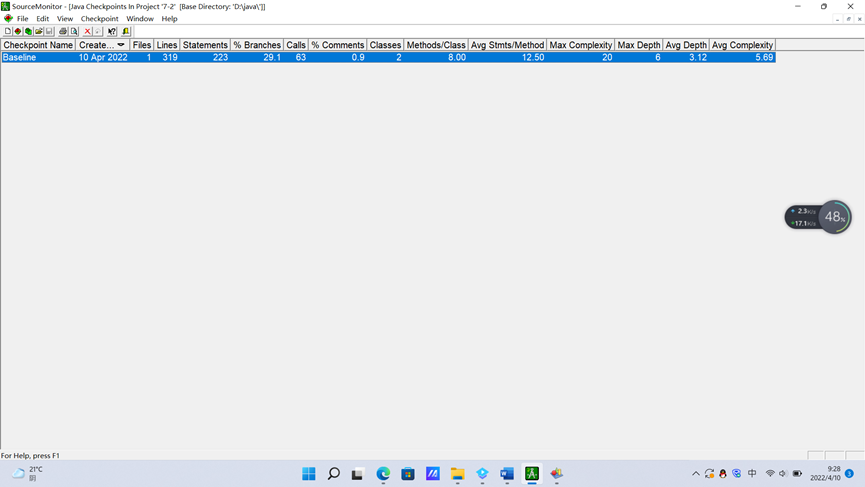
Task: Click the SourceMonitor document icon beside File menu
Action: click(8, 18)
